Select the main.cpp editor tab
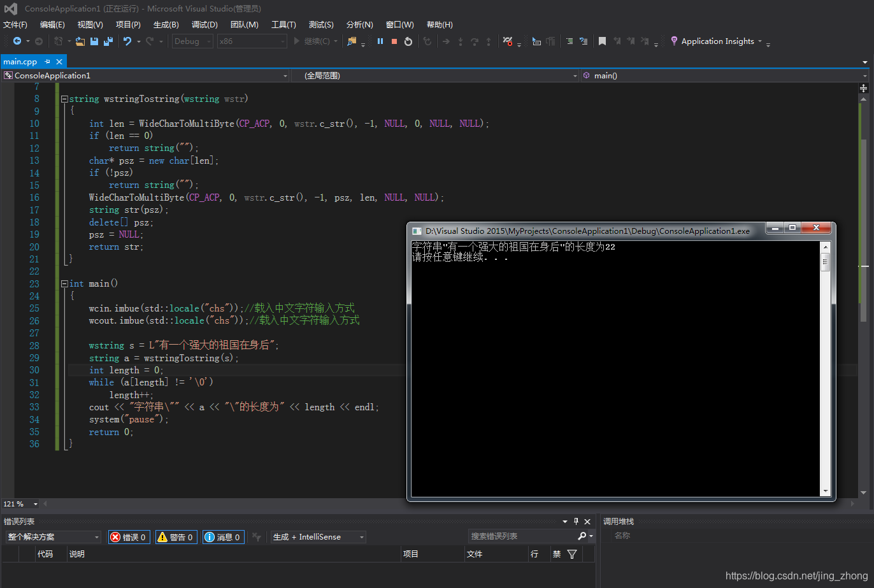 point(19,61)
